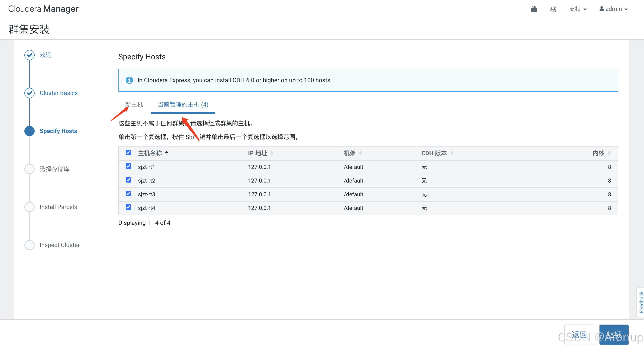This screenshot has height=348, width=644.
Task: Deselect the sjzt-rt4 host checkbox
Action: [x=128, y=207]
